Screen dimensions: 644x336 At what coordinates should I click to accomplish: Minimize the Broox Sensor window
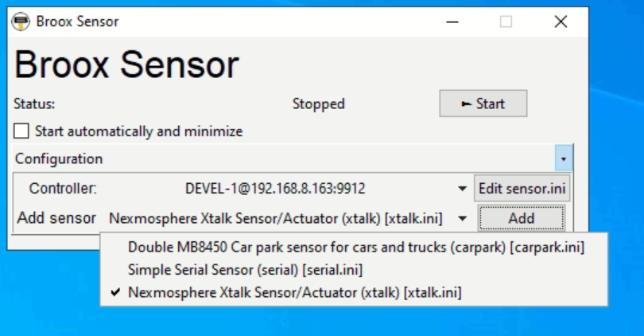tap(452, 21)
